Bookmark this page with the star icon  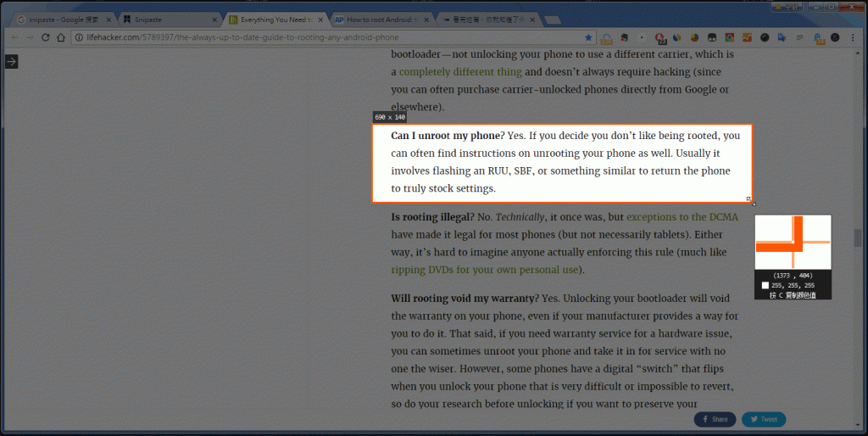(588, 37)
